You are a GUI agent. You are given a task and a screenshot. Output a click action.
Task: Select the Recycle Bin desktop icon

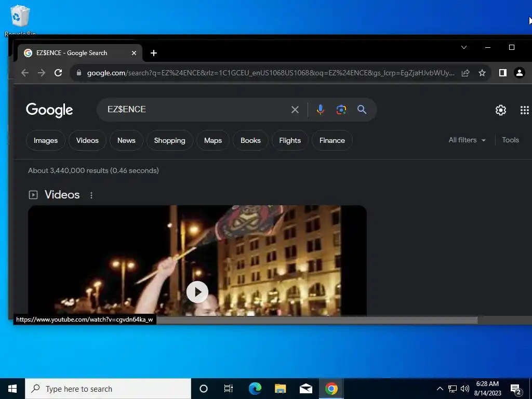(x=20, y=20)
